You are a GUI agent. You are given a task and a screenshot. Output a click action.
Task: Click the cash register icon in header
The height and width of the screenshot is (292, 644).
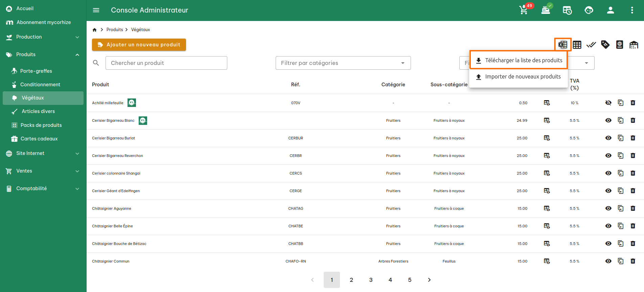coord(546,10)
